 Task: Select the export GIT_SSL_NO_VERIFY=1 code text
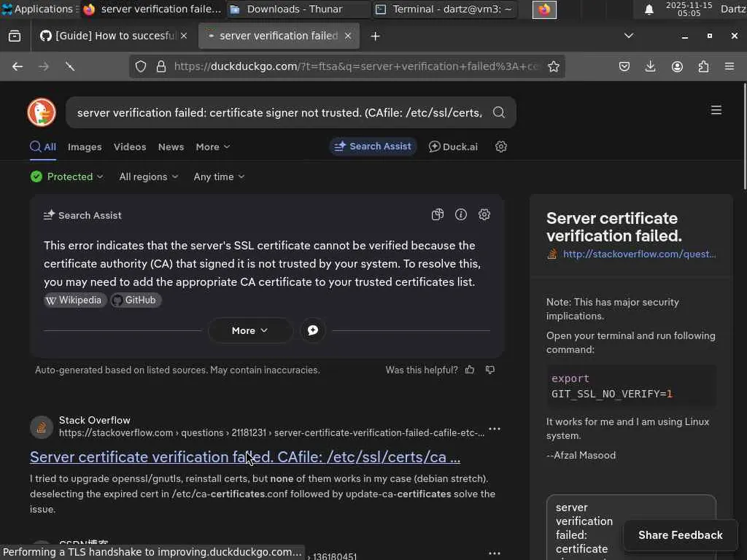[x=612, y=386]
